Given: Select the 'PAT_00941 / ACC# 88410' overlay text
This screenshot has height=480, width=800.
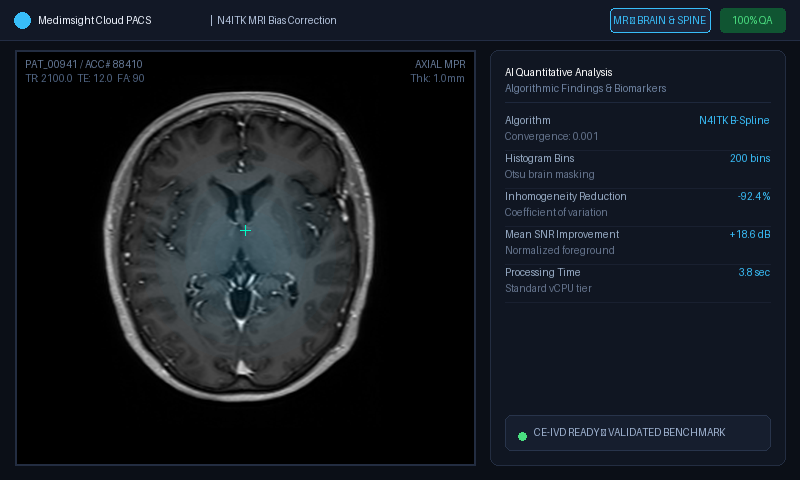Looking at the screenshot, I should pos(84,64).
